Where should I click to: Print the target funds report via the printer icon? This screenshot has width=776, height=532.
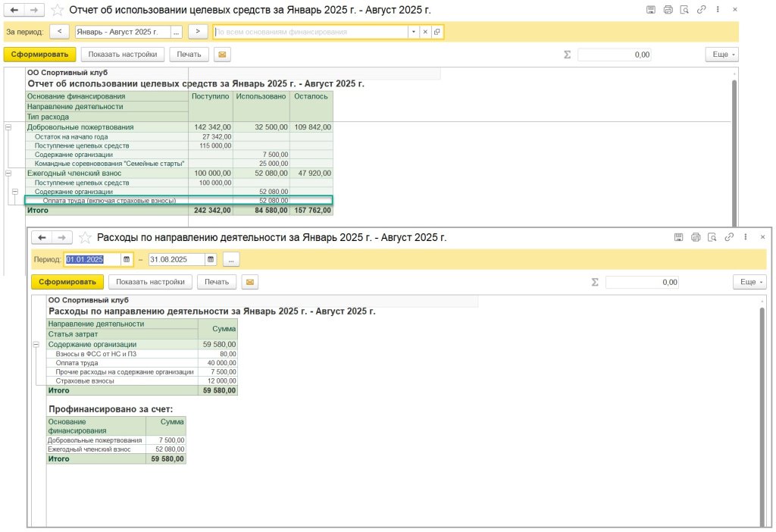coord(668,10)
